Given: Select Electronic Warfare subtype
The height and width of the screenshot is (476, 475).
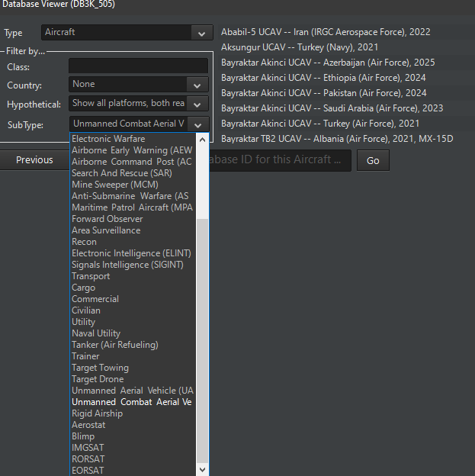Looking at the screenshot, I should [x=133, y=139].
